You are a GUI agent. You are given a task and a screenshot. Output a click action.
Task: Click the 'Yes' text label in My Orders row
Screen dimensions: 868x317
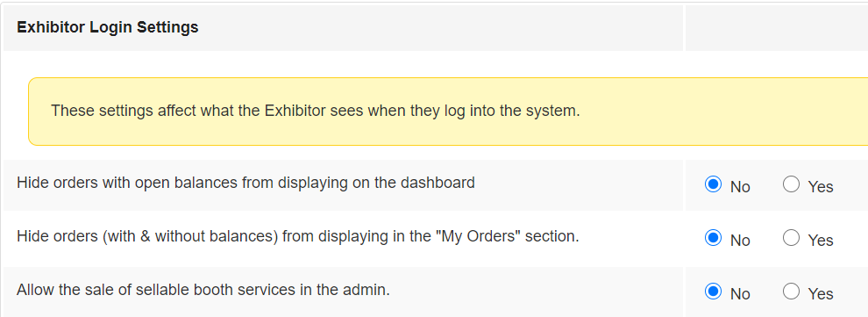pyautogui.click(x=821, y=241)
